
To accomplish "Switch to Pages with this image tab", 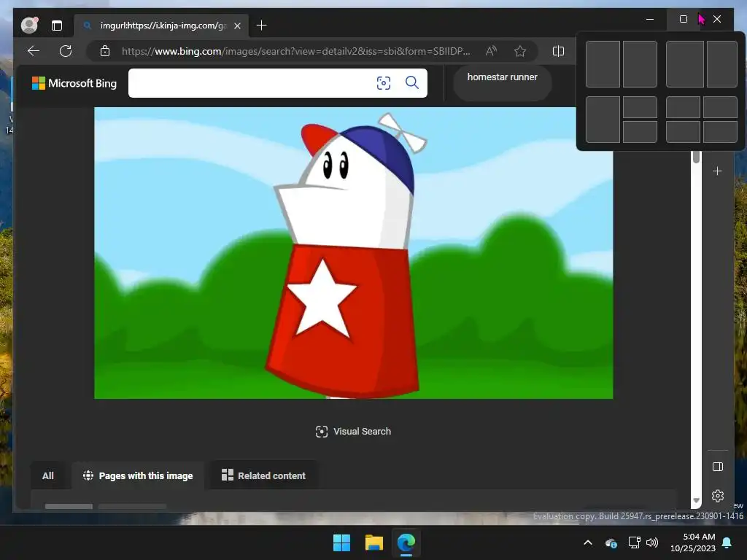I will coord(138,475).
